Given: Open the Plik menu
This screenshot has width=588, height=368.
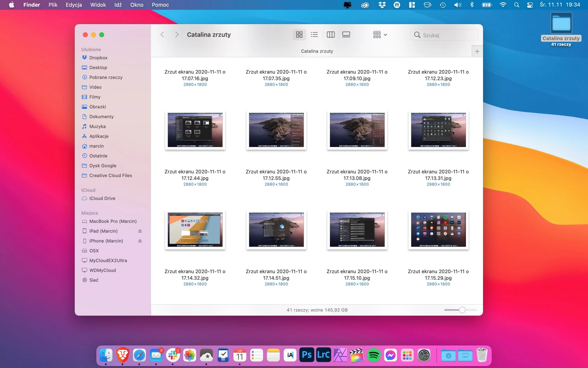Looking at the screenshot, I should tap(53, 5).
